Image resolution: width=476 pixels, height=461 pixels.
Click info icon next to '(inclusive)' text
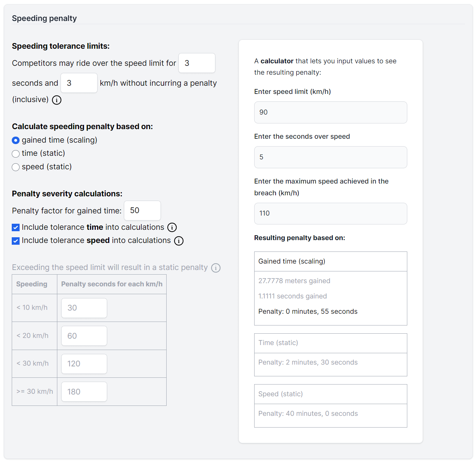57,100
